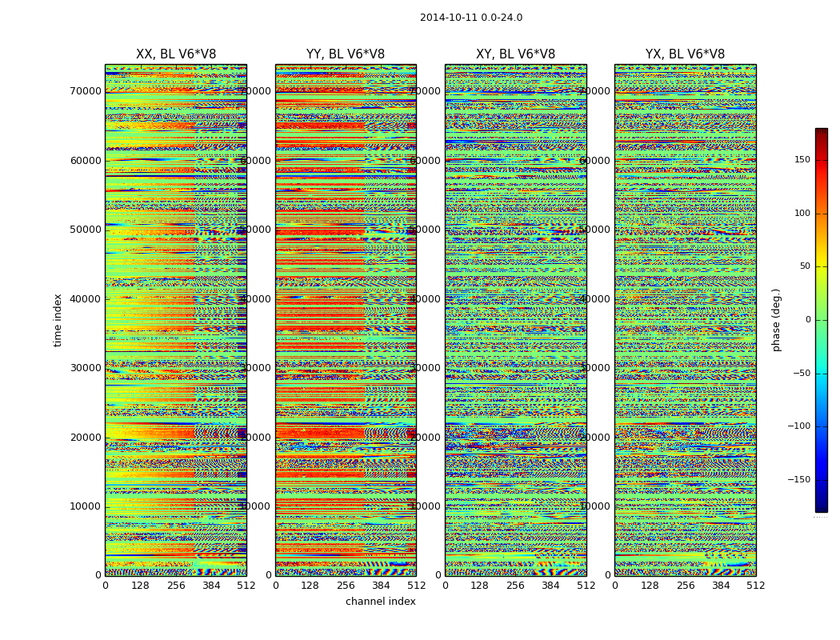Click the −100 tick label on colorbar
This screenshot has height=640, width=840.
click(798, 426)
